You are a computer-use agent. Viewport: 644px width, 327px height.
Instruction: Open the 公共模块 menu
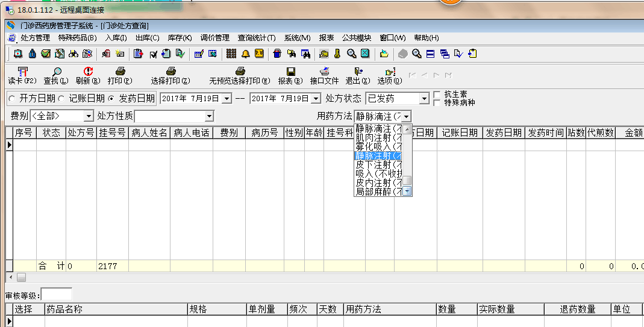pyautogui.click(x=357, y=38)
